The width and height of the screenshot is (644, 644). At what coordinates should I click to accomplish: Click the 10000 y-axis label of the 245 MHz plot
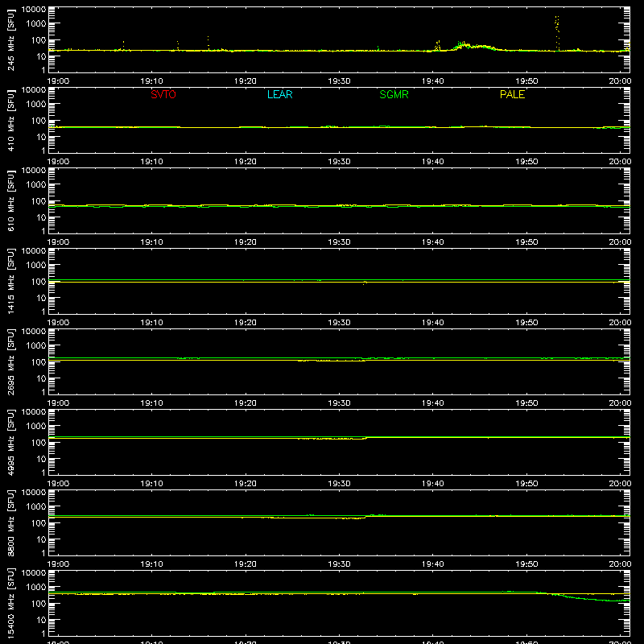(x=34, y=10)
